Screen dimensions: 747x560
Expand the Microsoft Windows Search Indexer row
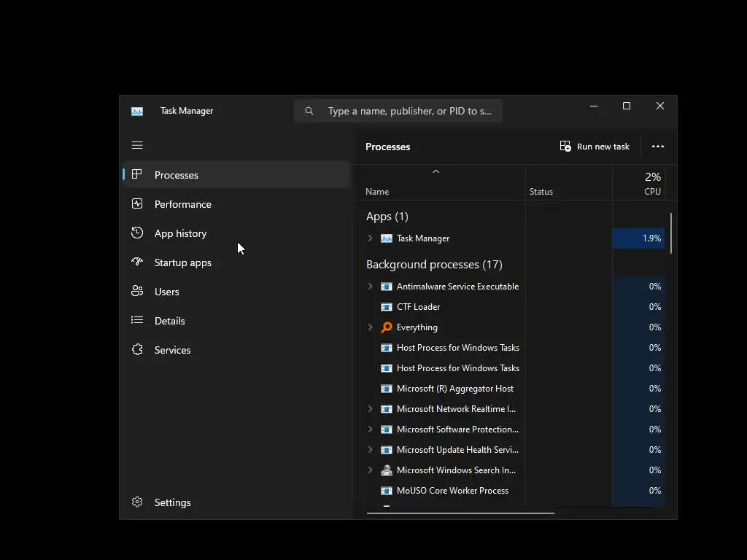tap(371, 470)
